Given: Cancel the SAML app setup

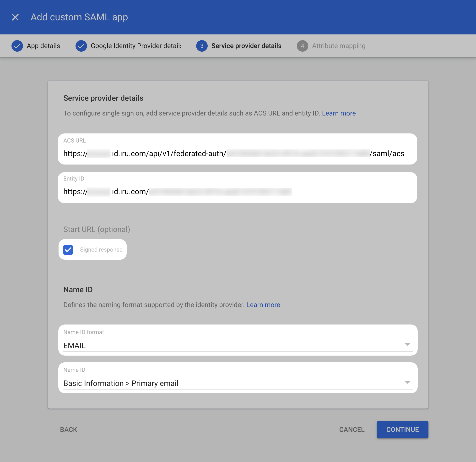Looking at the screenshot, I should pyautogui.click(x=352, y=429).
